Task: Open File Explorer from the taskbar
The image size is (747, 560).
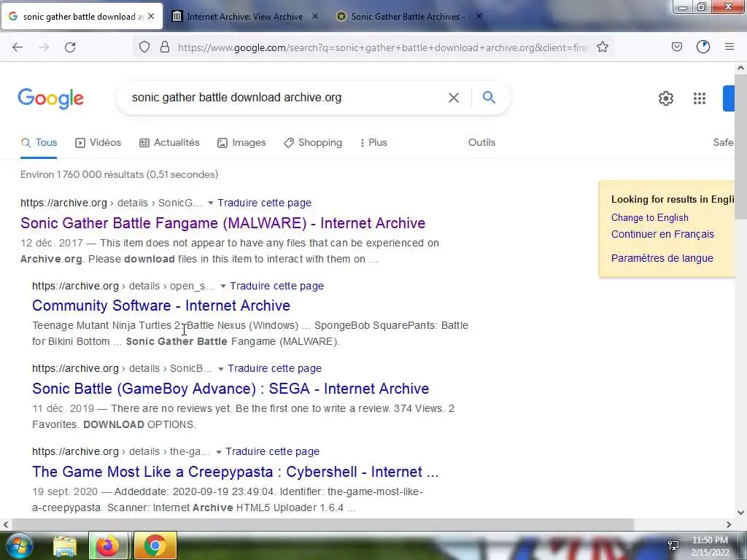Action: [65, 546]
